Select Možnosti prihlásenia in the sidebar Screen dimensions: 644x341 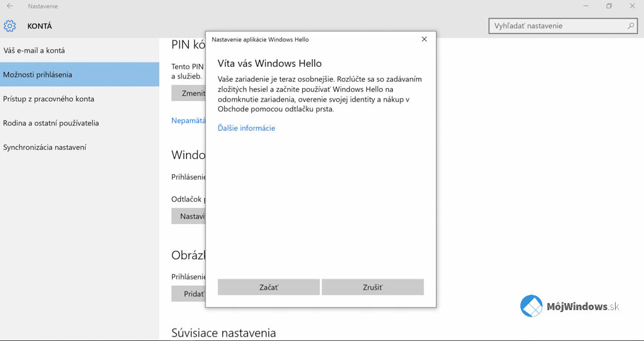[x=79, y=75]
